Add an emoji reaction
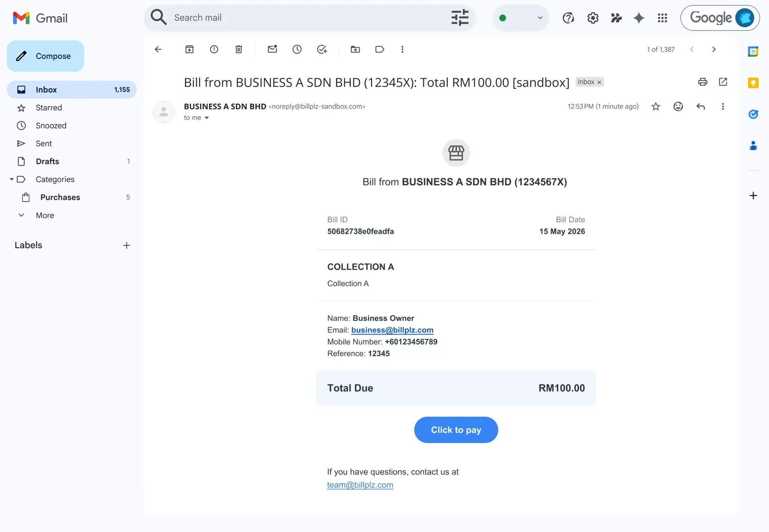Viewport: 769px width, 532px height. tap(678, 106)
